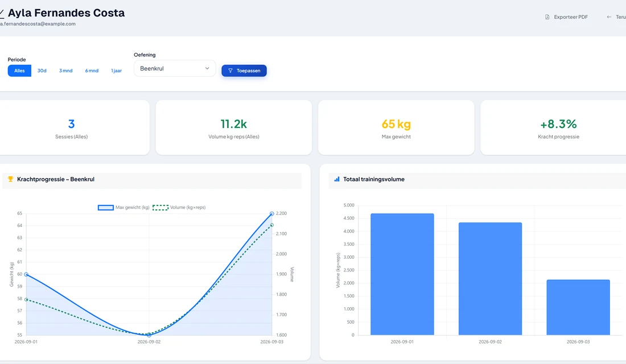Export the report with Exporteer PDF

click(x=566, y=17)
